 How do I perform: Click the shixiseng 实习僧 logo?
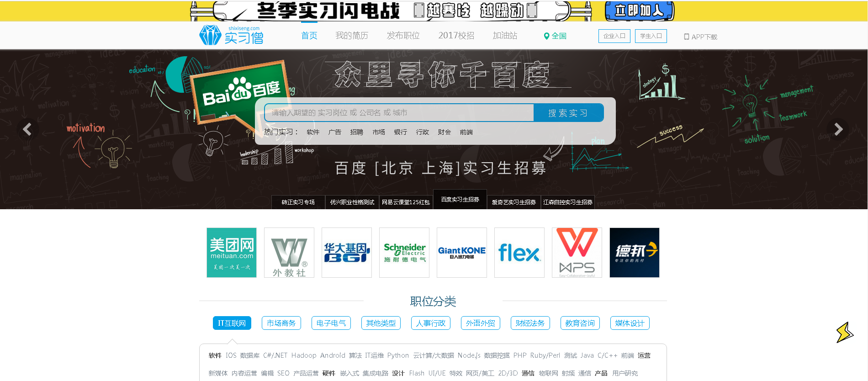(x=231, y=35)
